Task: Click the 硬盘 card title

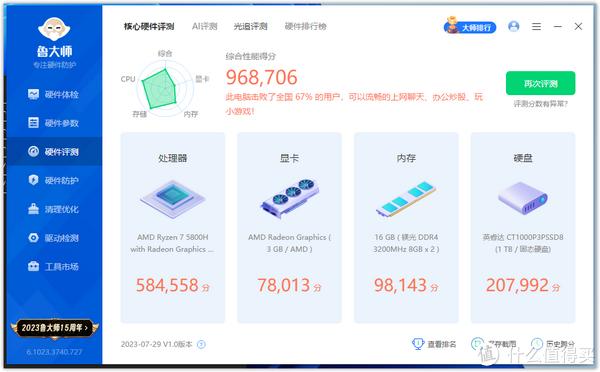Action: pyautogui.click(x=523, y=158)
